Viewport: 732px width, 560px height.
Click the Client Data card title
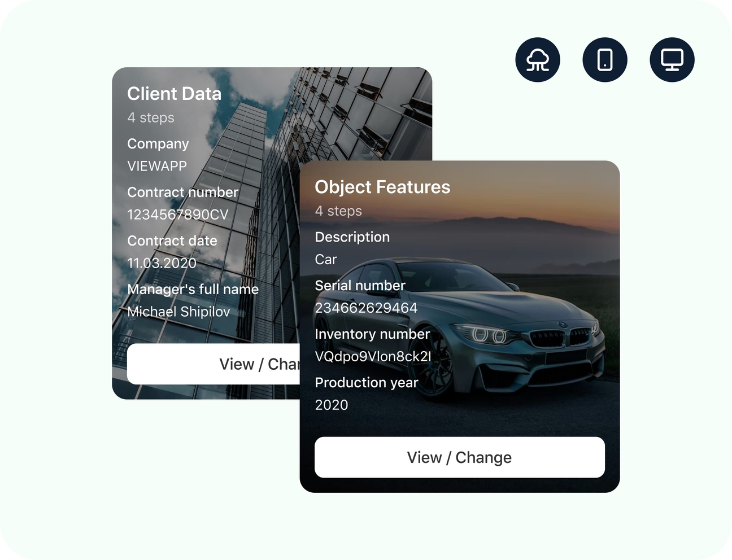[x=174, y=94]
